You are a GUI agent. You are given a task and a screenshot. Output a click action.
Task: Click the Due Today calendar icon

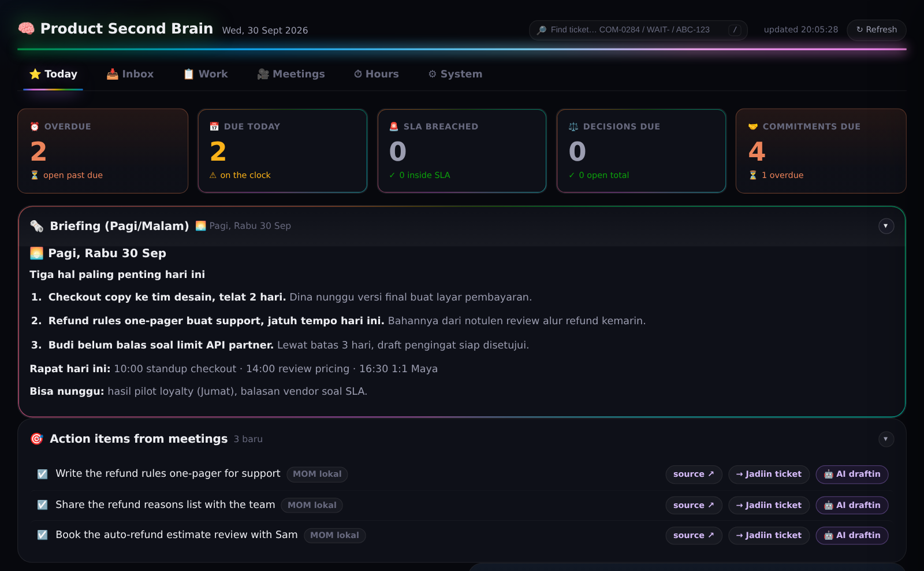click(x=214, y=127)
